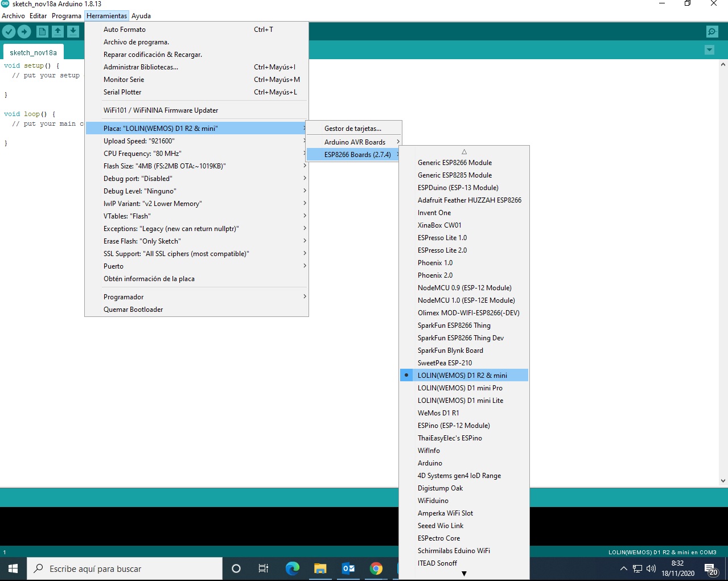Image resolution: width=728 pixels, height=581 pixels.
Task: Open the Archivo menu
Action: 14,16
